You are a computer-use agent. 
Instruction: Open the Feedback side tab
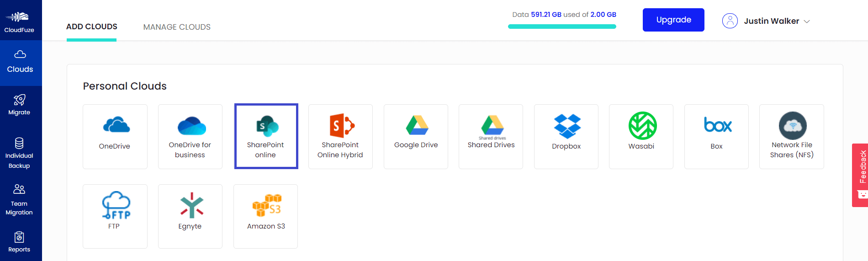[860, 175]
